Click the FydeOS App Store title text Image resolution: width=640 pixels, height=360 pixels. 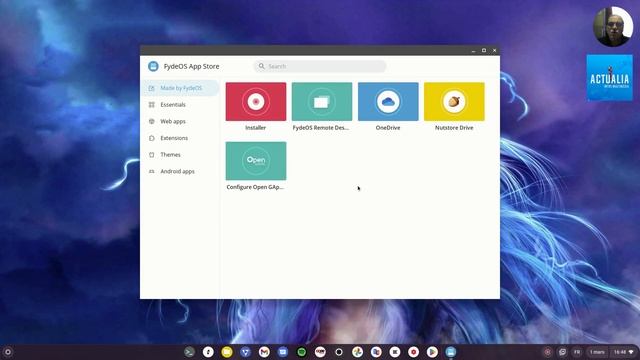pyautogui.click(x=191, y=66)
